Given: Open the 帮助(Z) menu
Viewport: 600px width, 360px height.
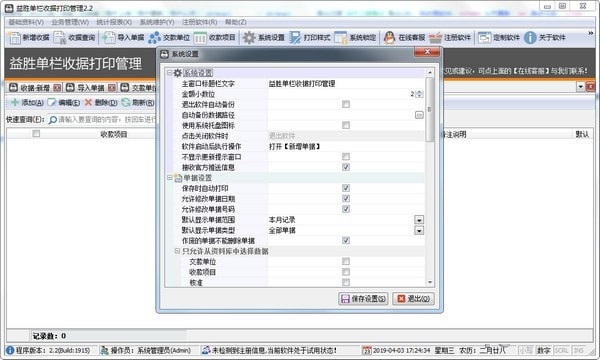Looking at the screenshot, I should tap(236, 22).
